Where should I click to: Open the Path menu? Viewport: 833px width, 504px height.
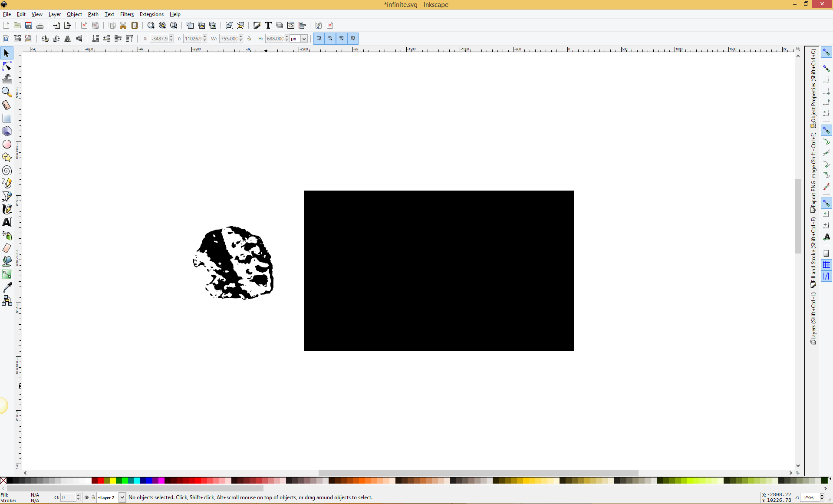pos(93,14)
